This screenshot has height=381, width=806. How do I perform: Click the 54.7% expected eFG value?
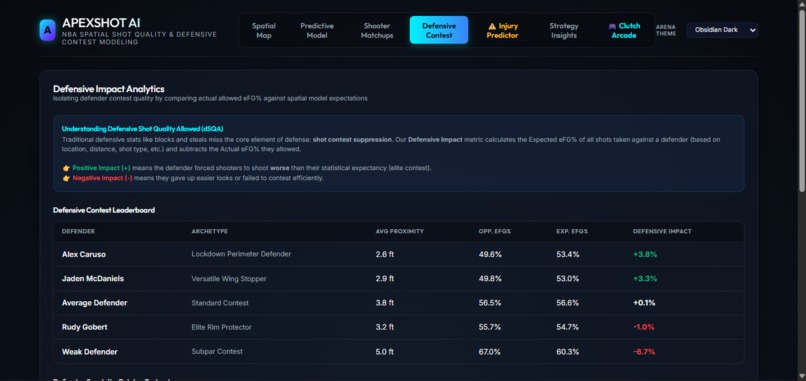point(567,327)
